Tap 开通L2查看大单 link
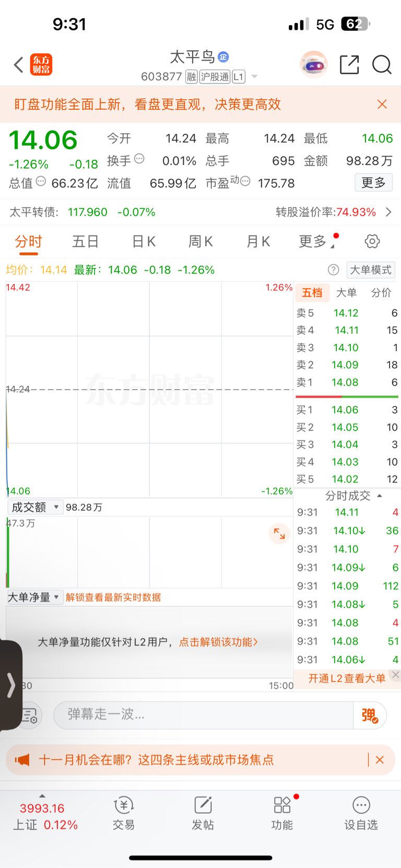Viewport: 401px width, 868px height. click(347, 678)
